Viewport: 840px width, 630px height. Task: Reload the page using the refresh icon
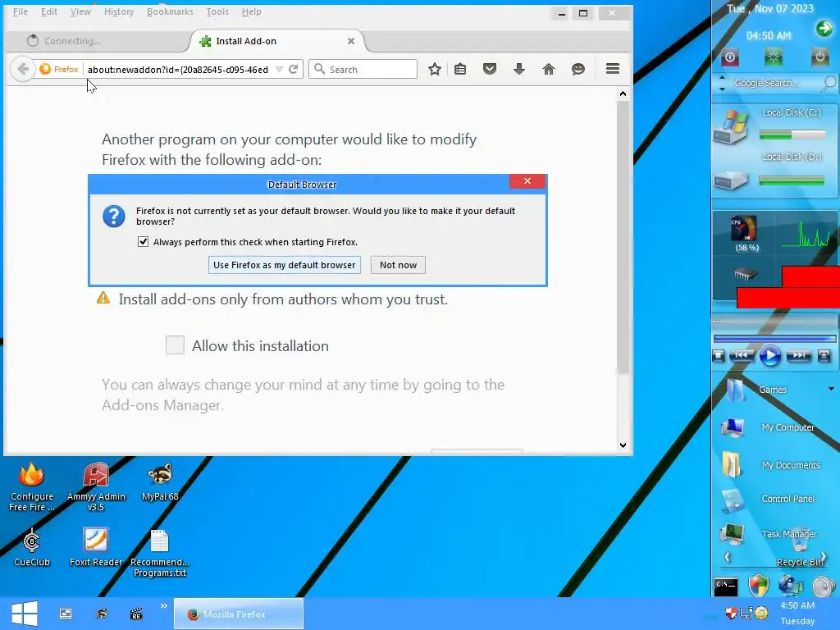[x=294, y=69]
